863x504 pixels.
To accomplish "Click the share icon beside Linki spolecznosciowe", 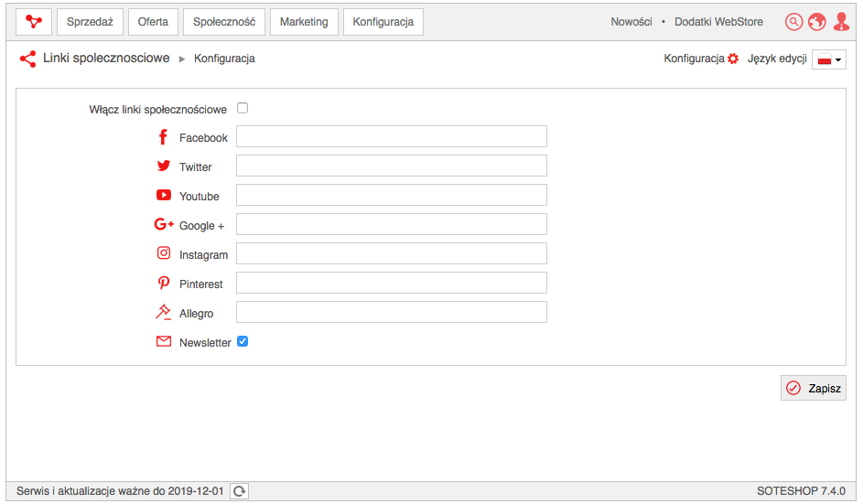I will pos(27,59).
